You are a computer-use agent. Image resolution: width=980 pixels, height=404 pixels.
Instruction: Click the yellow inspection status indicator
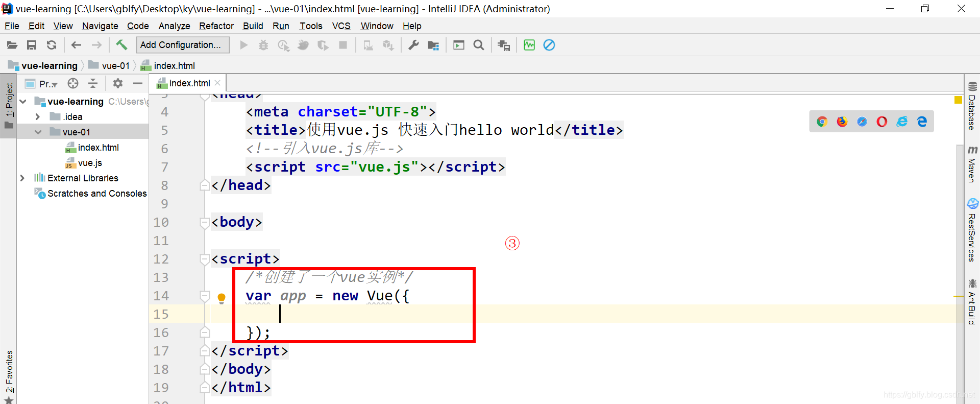tap(958, 100)
